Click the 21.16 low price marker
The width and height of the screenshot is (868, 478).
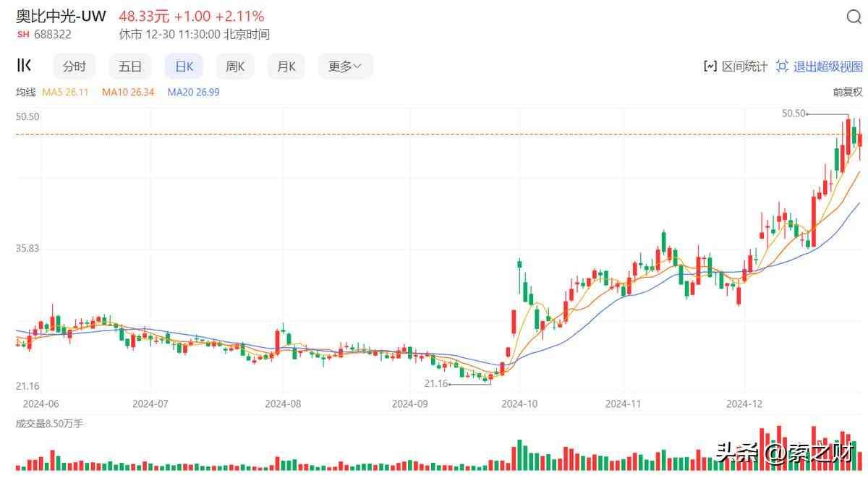[x=436, y=383]
